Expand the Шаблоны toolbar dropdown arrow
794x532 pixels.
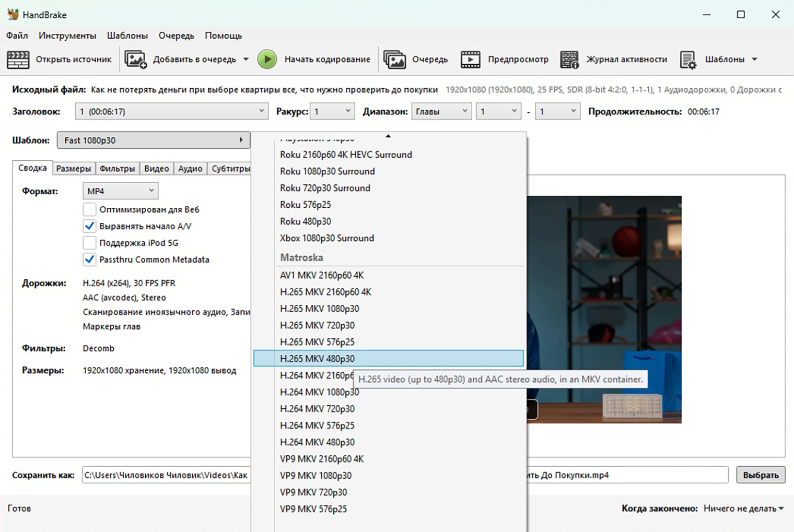click(754, 60)
